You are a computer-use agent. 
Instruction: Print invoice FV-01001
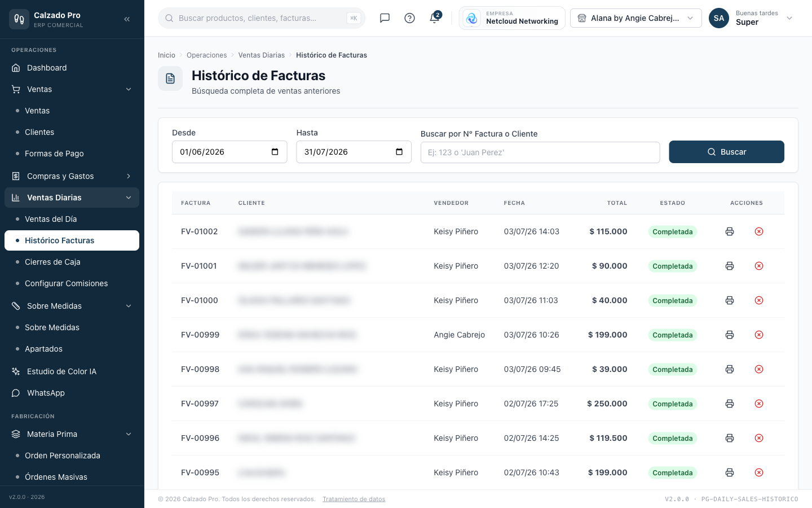tap(730, 266)
